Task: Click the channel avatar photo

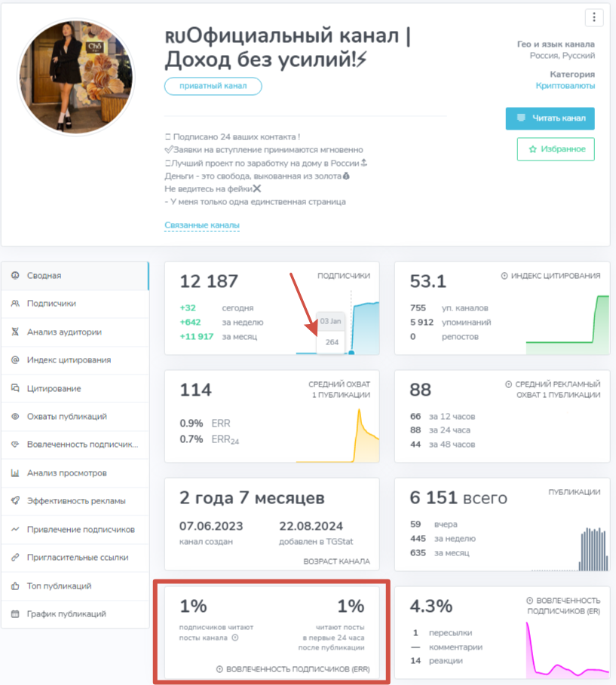Action: pyautogui.click(x=76, y=77)
